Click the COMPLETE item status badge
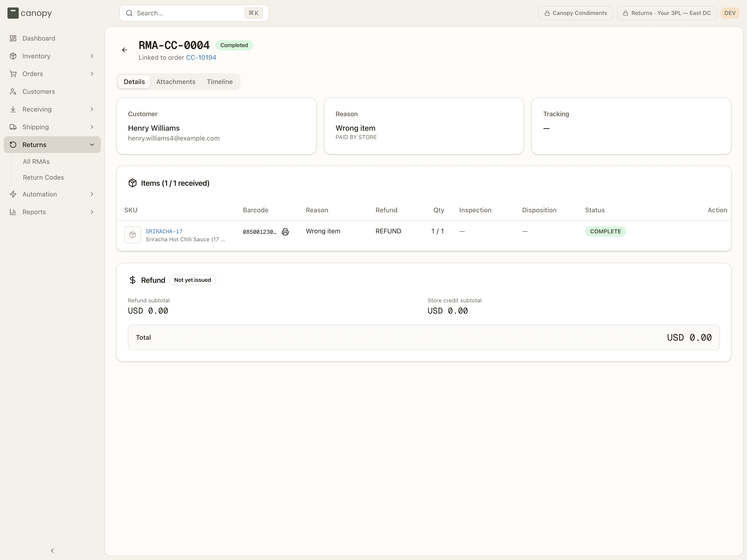This screenshot has width=747, height=560. [606, 231]
